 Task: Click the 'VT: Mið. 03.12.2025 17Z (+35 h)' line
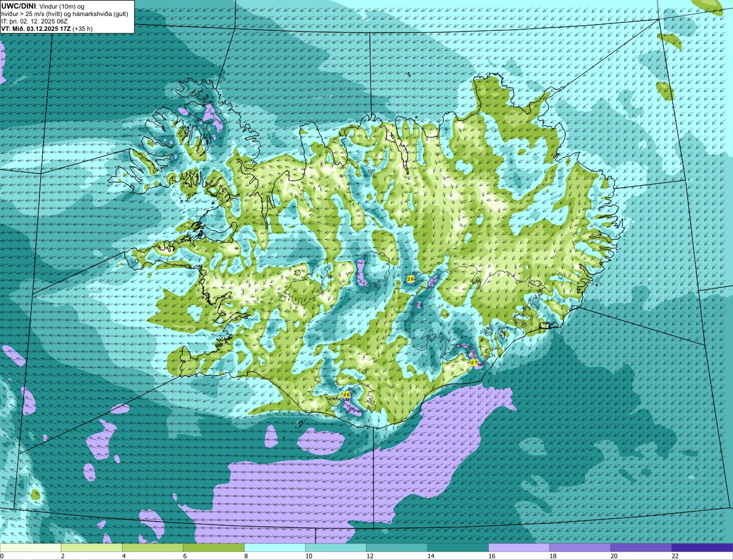[x=47, y=28]
